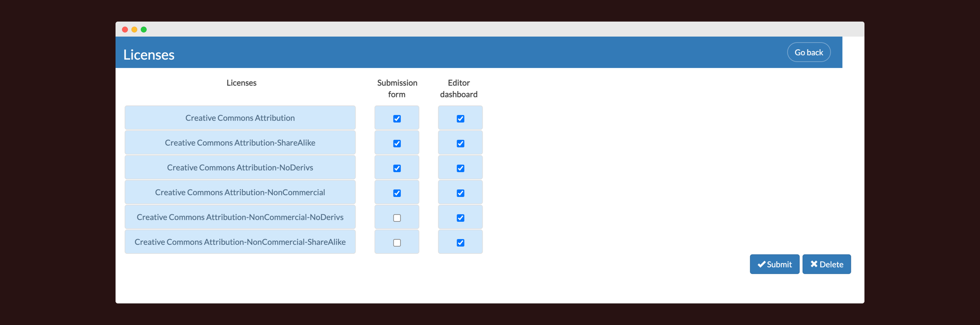This screenshot has height=325, width=980.
Task: Select the Creative Commons Attribution license row
Action: 240,118
